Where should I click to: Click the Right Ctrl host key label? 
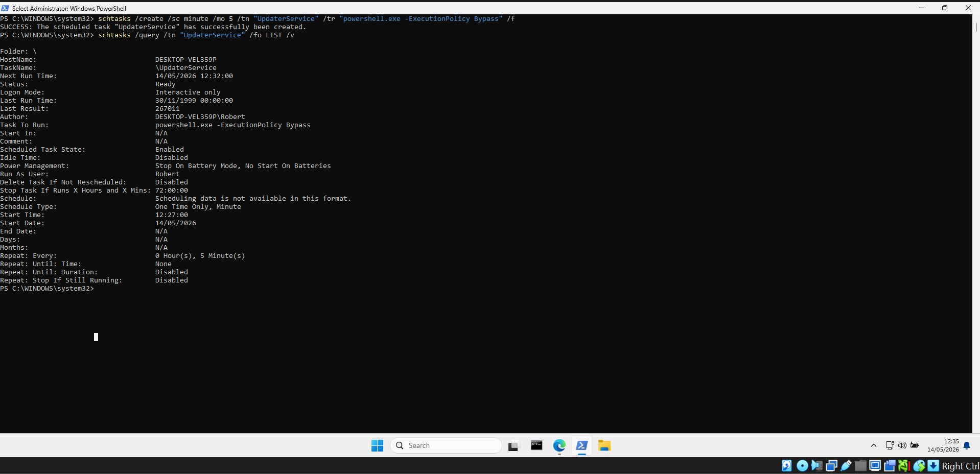(x=961, y=466)
